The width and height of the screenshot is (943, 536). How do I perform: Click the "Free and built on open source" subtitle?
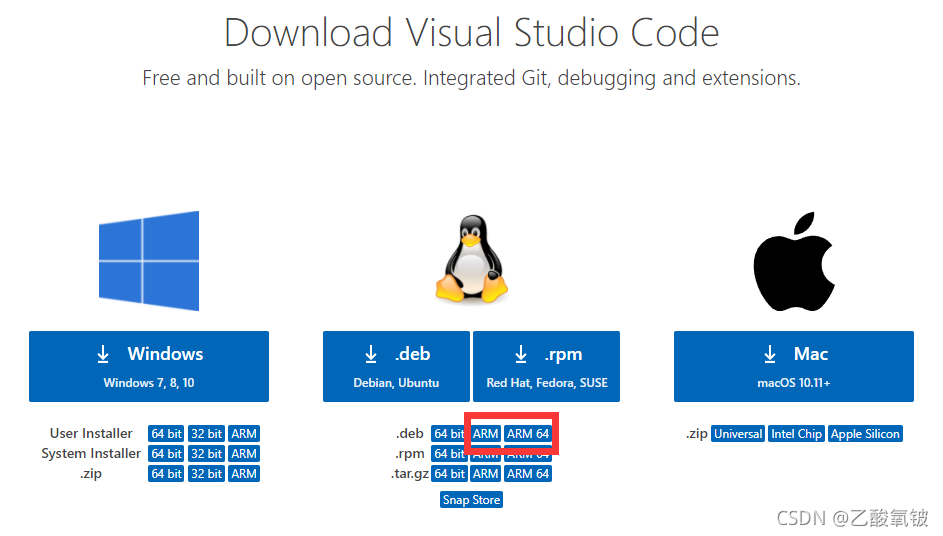[x=472, y=78]
